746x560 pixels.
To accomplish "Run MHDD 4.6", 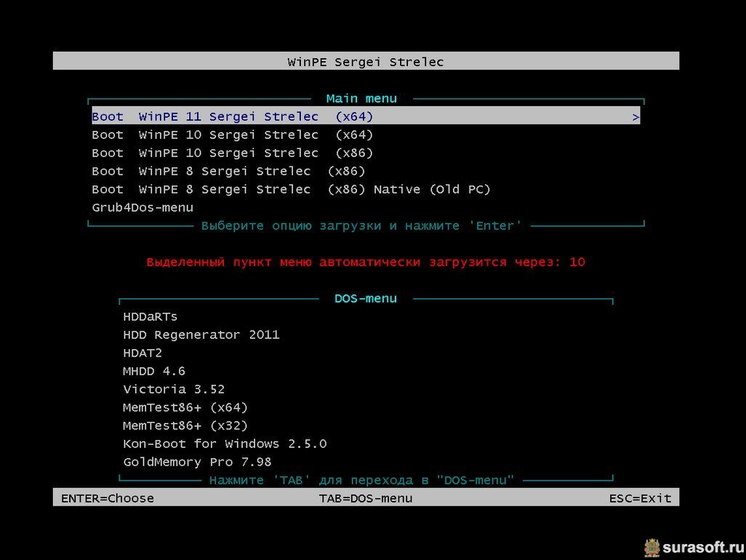I will (x=154, y=371).
